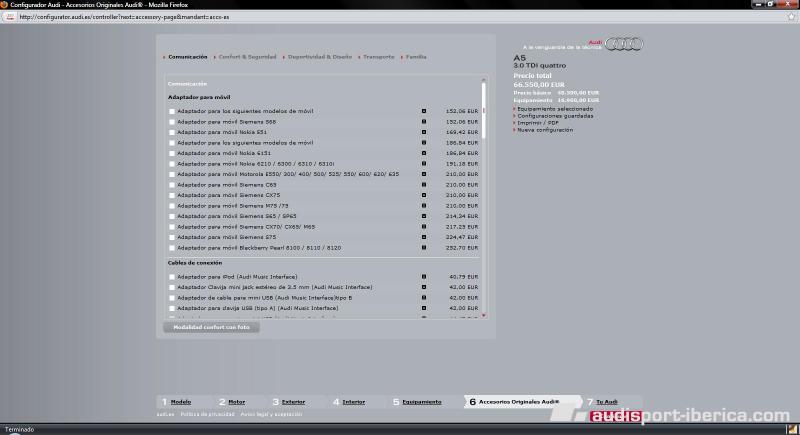Screen dimensions: 800x435
Task: Switch to the Transporte tab
Action: [x=379, y=57]
